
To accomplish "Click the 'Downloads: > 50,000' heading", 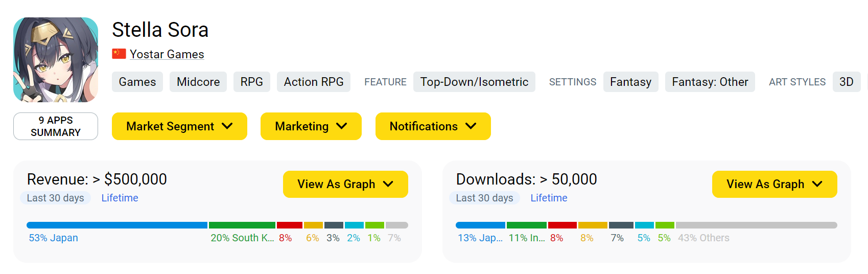I will coord(527,179).
